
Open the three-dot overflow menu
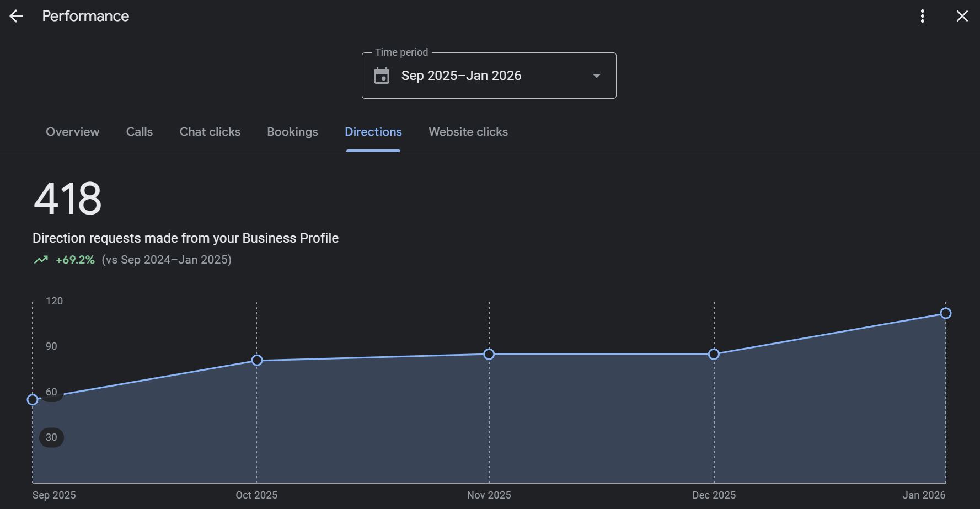(922, 16)
